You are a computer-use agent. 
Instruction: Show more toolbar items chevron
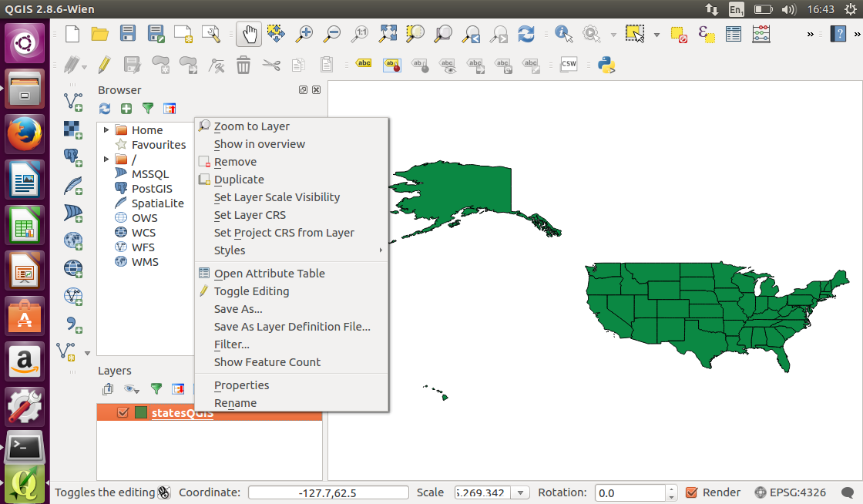[810, 34]
